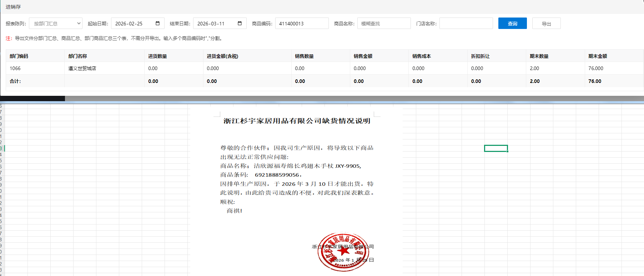644x276 pixels.
Task: Click the 商品名称 fuzzy search field
Action: coord(384,24)
